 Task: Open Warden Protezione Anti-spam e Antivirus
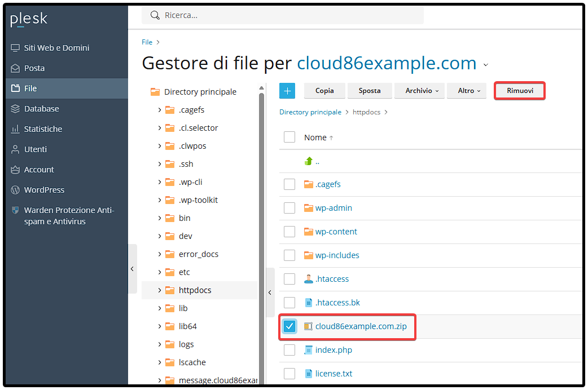click(67, 216)
